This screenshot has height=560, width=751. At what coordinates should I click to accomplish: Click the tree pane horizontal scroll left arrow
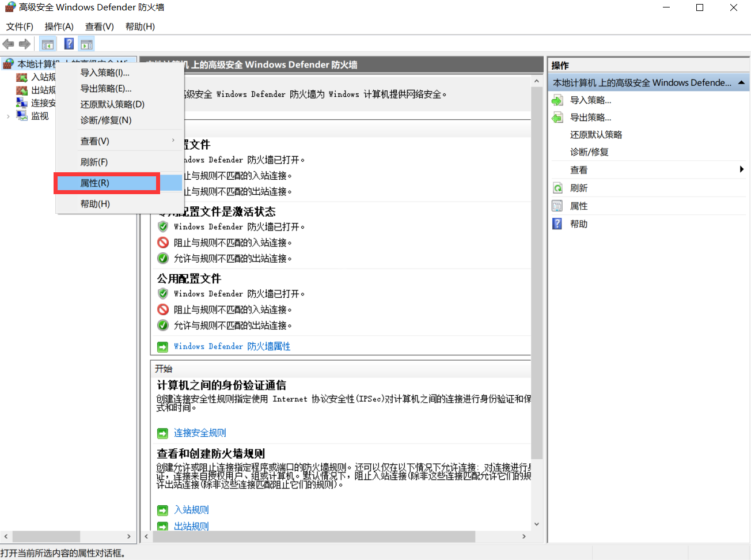pos(6,536)
